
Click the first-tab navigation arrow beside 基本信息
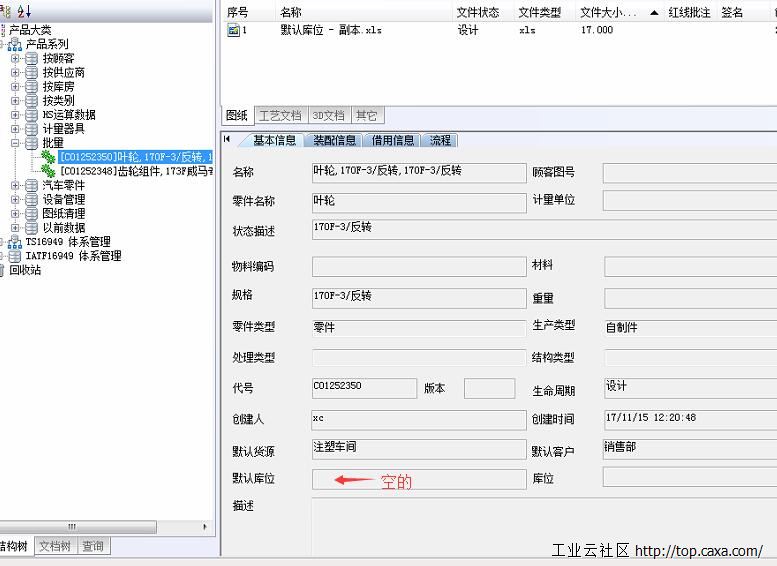(x=228, y=140)
